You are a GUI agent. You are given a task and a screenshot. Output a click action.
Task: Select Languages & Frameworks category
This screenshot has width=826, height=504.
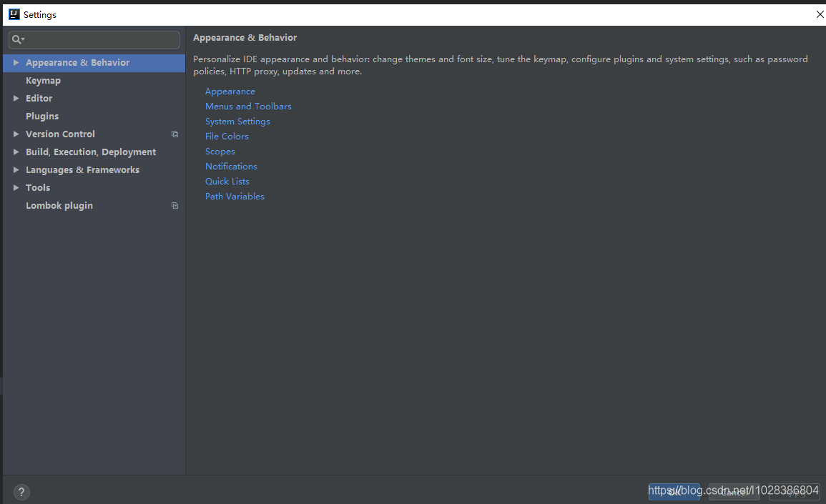point(94,170)
